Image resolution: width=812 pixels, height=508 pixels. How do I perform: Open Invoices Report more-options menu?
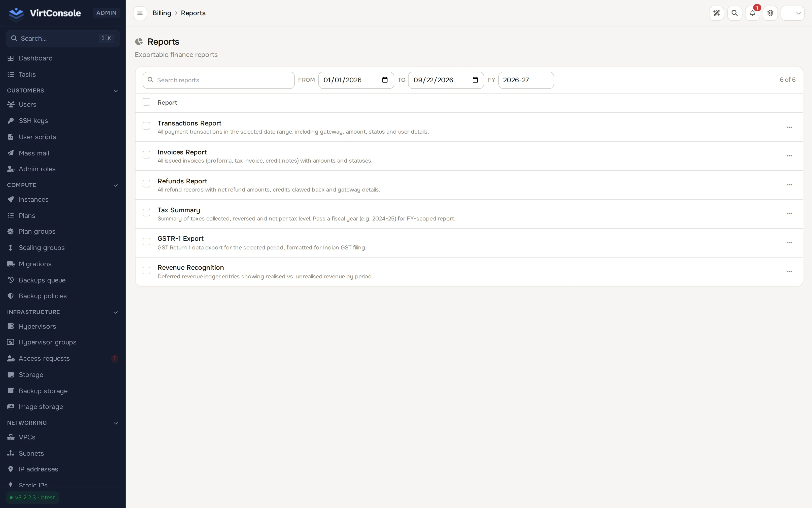[x=789, y=156]
